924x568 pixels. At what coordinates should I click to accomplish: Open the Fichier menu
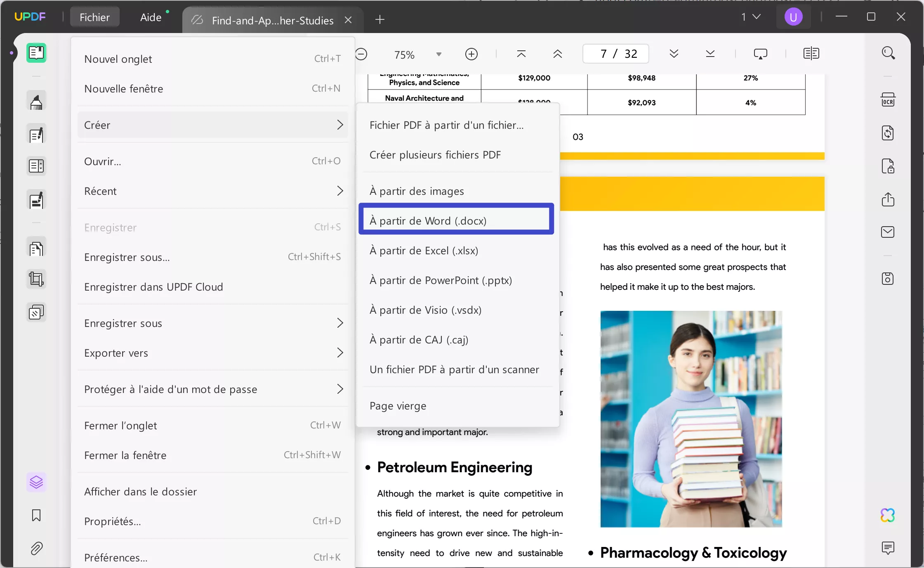point(94,17)
